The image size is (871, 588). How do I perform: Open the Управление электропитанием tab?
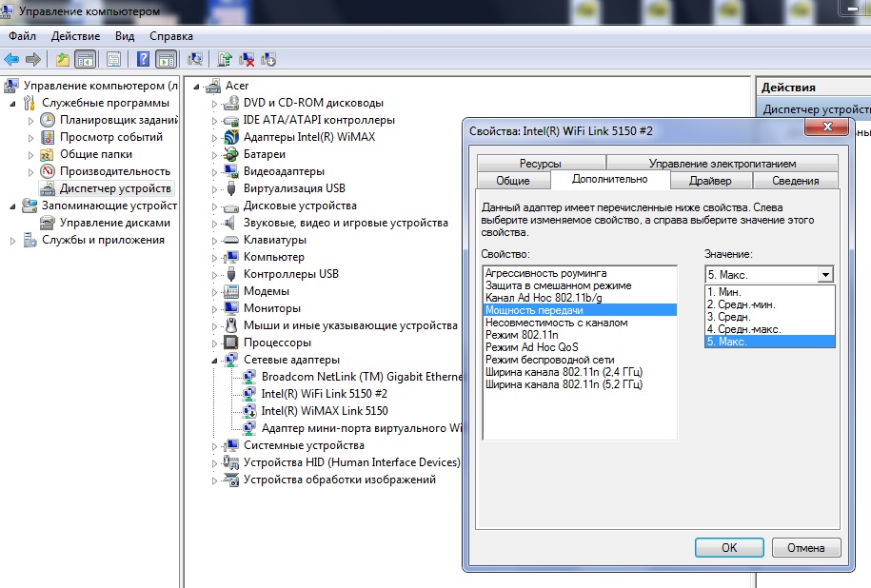tap(722, 164)
